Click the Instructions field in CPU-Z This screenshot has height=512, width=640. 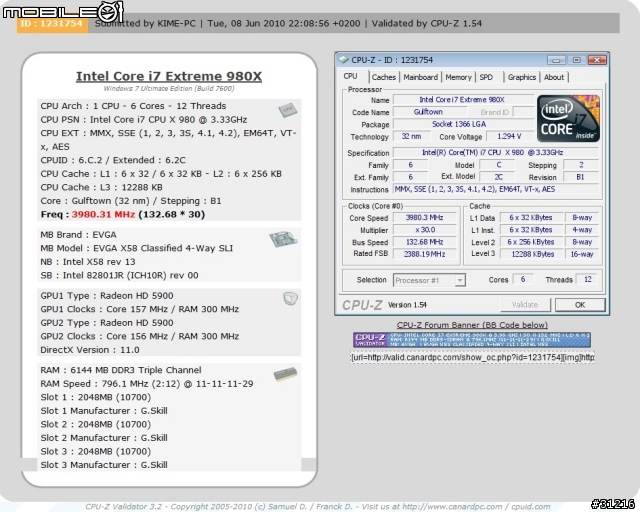click(496, 189)
